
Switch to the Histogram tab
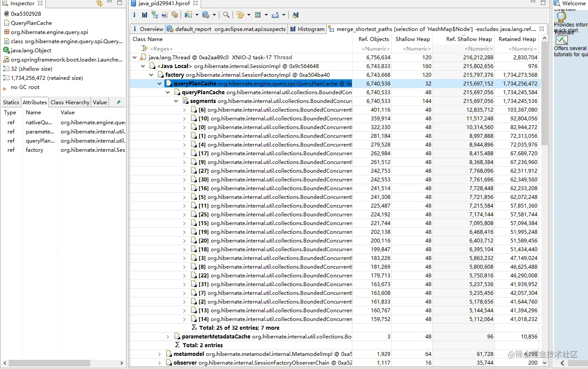click(x=308, y=29)
